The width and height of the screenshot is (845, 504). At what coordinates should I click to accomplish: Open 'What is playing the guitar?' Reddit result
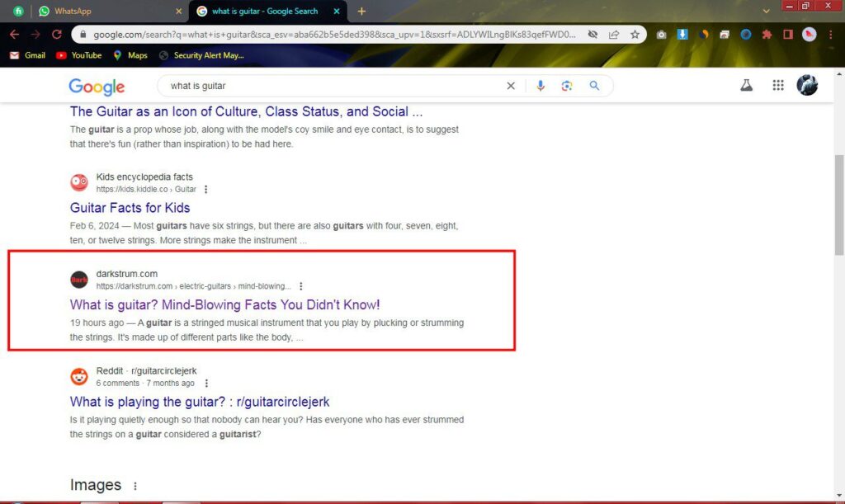tap(200, 402)
